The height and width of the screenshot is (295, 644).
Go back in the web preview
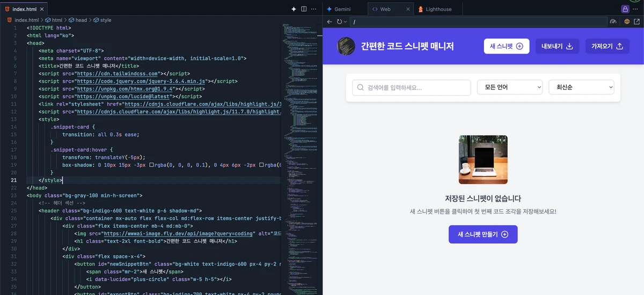tap(330, 22)
